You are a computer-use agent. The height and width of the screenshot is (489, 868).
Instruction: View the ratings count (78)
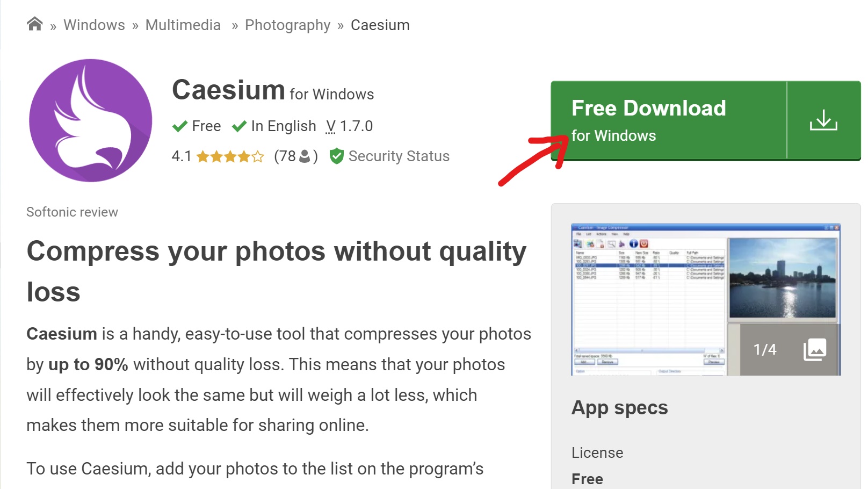288,156
